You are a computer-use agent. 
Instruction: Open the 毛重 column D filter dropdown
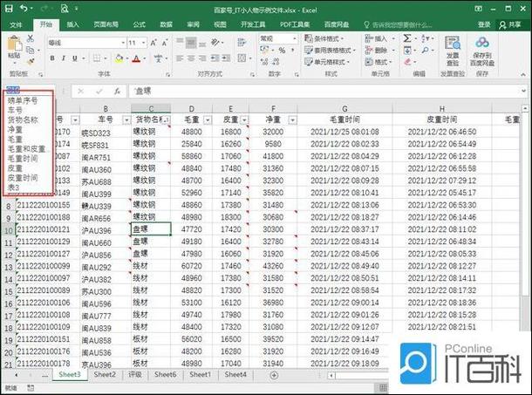point(208,119)
